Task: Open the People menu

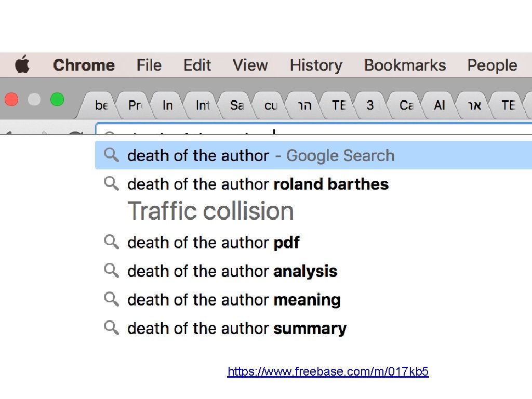Action: (492, 65)
